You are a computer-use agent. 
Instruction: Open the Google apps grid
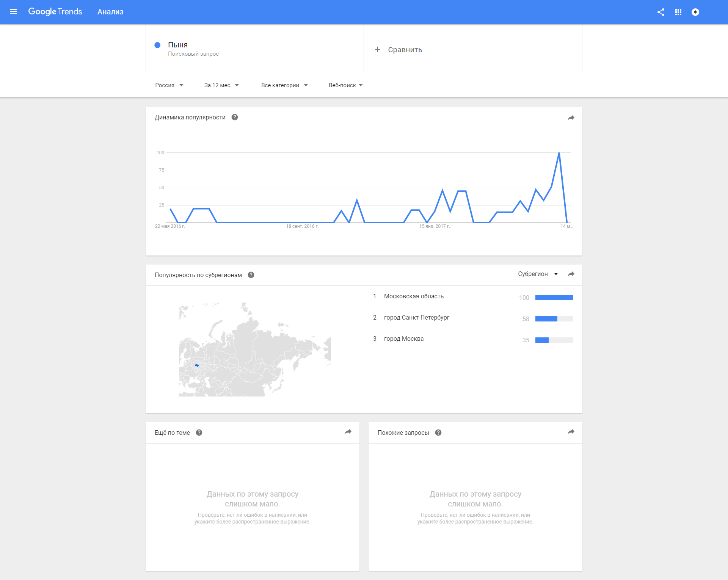678,12
